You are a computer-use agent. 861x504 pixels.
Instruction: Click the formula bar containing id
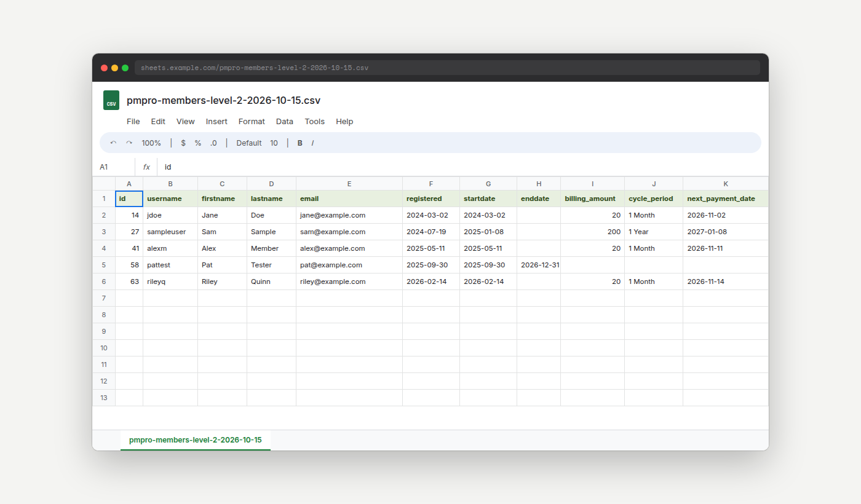(462, 167)
